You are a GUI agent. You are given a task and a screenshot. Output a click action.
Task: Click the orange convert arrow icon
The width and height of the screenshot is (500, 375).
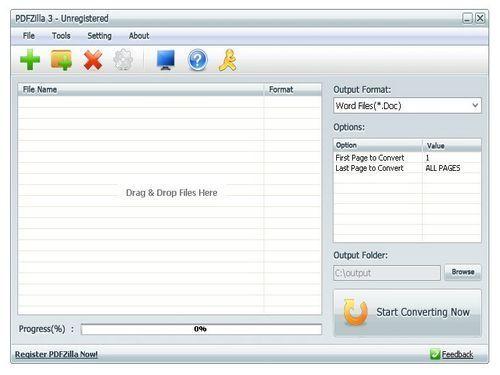pyautogui.click(x=356, y=312)
